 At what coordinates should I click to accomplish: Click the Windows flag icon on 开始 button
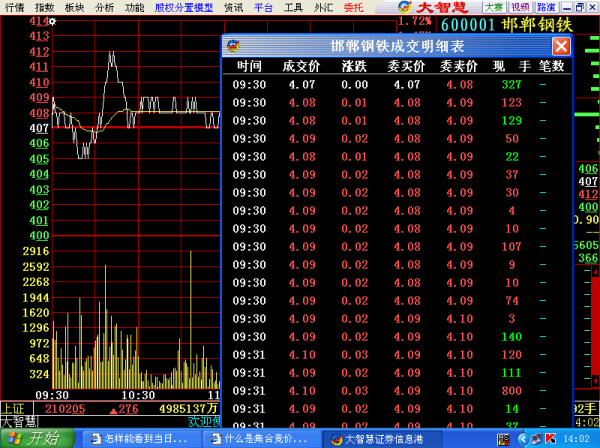tap(14, 438)
